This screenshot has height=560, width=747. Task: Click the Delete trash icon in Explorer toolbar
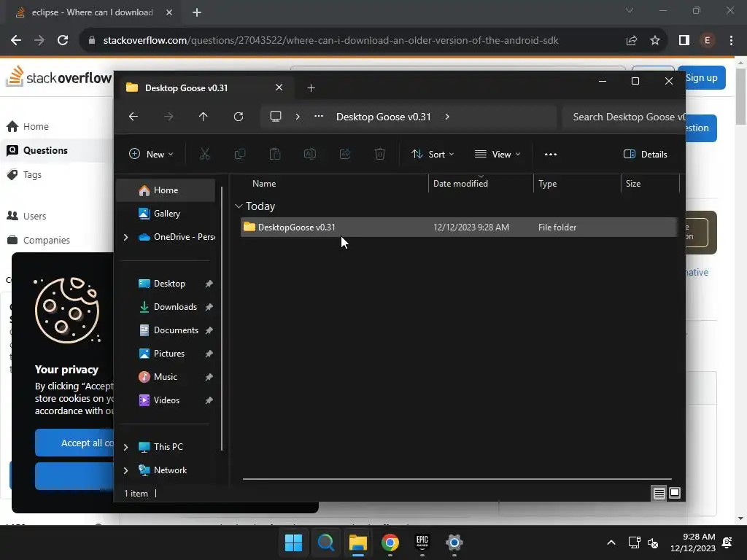(379, 154)
